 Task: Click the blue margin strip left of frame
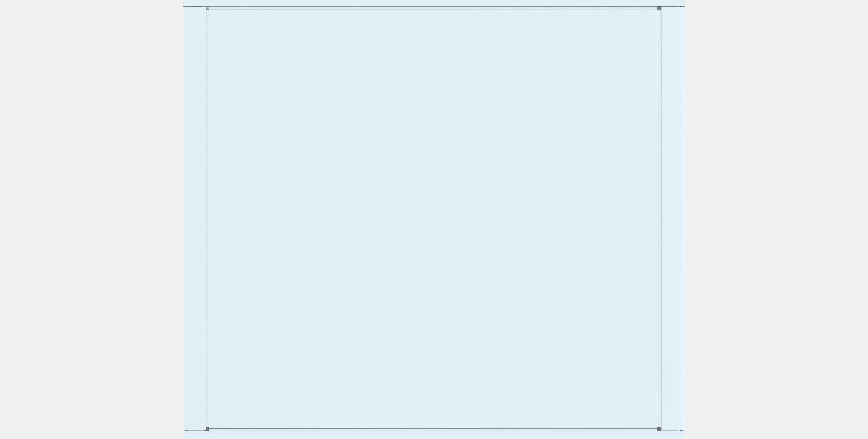195,219
